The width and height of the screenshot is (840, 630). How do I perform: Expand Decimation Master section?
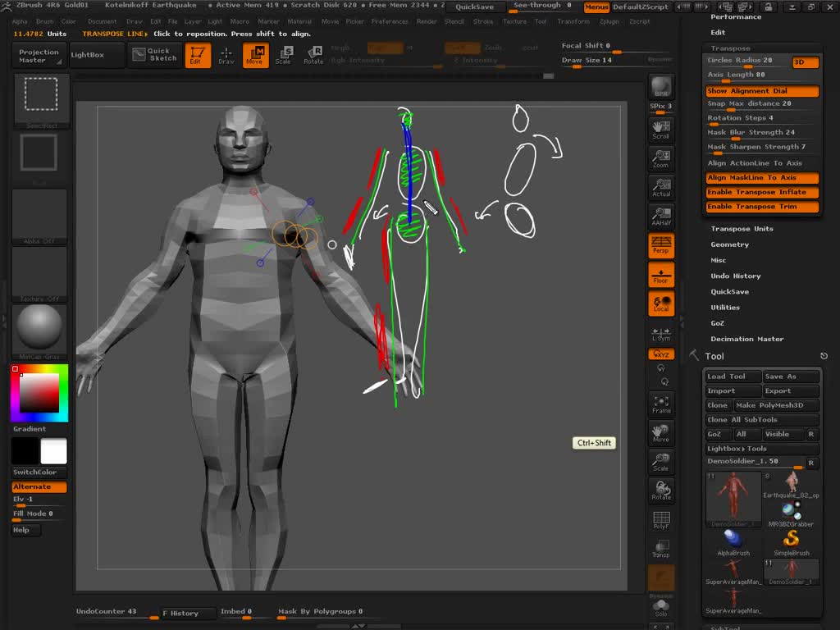coord(746,339)
